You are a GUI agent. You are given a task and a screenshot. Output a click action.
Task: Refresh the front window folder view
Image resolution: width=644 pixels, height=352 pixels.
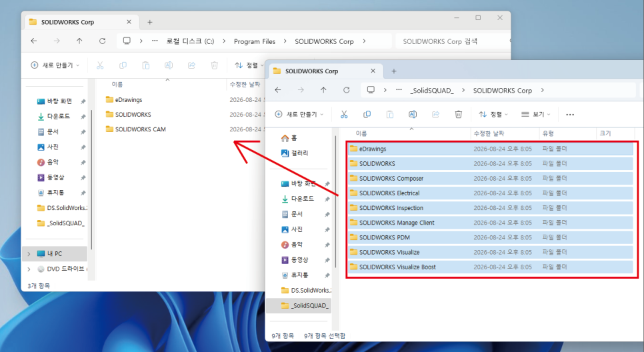[347, 90]
